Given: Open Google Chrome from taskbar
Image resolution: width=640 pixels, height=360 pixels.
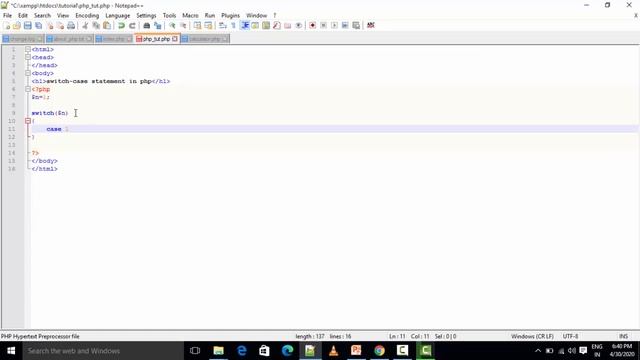Looking at the screenshot, I should pyautogui.click(x=379, y=351).
